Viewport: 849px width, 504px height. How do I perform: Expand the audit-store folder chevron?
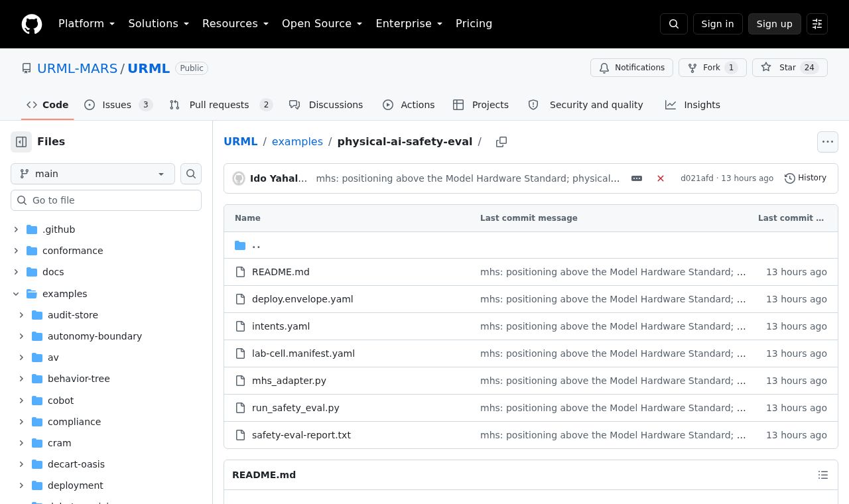(x=21, y=315)
